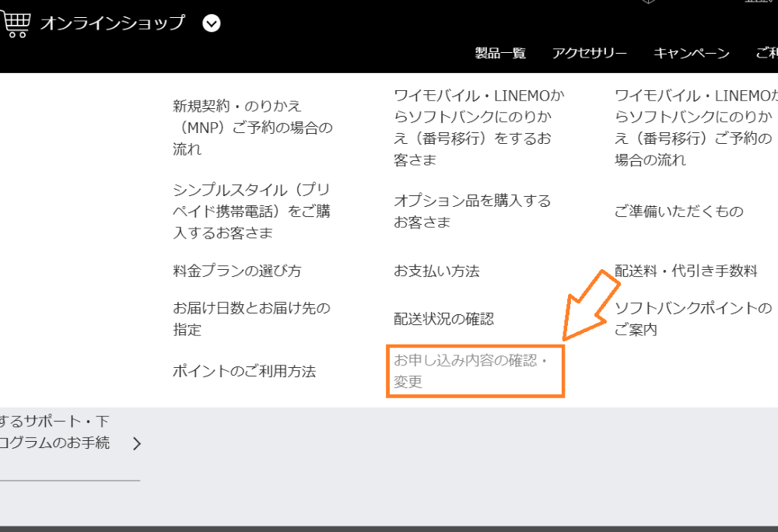Open シンプルスタイル(プリペイド携帯電話)をご購入するお客さま link
778x532 pixels.
pyautogui.click(x=251, y=212)
